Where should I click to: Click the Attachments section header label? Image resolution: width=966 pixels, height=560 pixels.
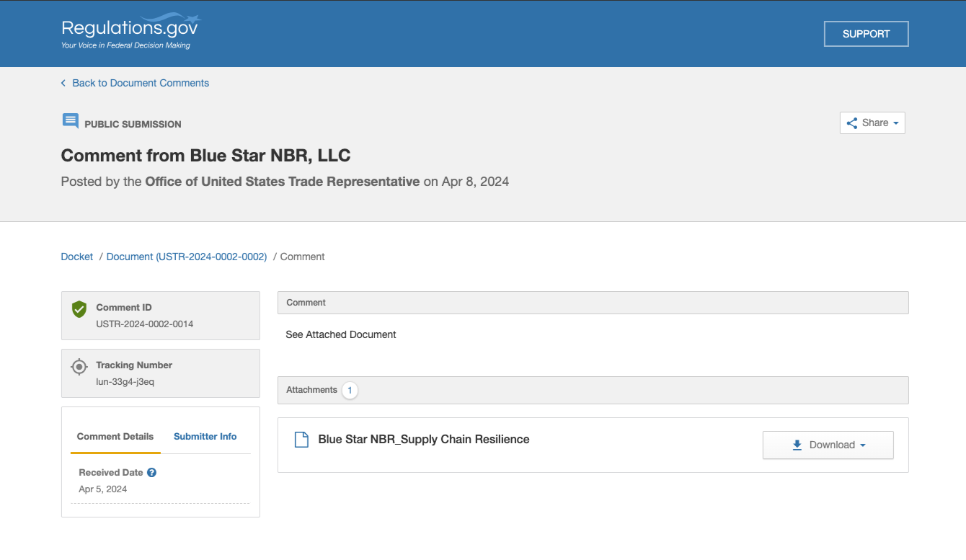(x=312, y=390)
